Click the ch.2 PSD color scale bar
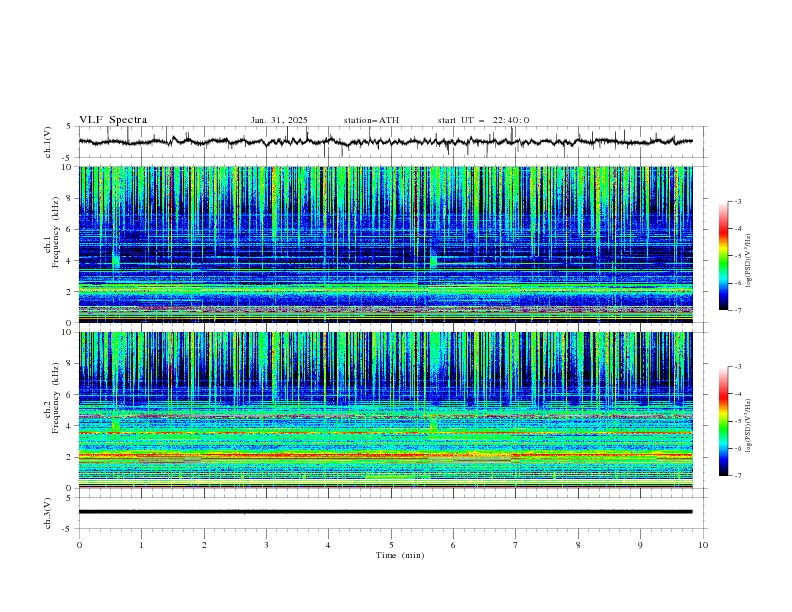Image resolution: width=792 pixels, height=612 pixels. pos(723,421)
